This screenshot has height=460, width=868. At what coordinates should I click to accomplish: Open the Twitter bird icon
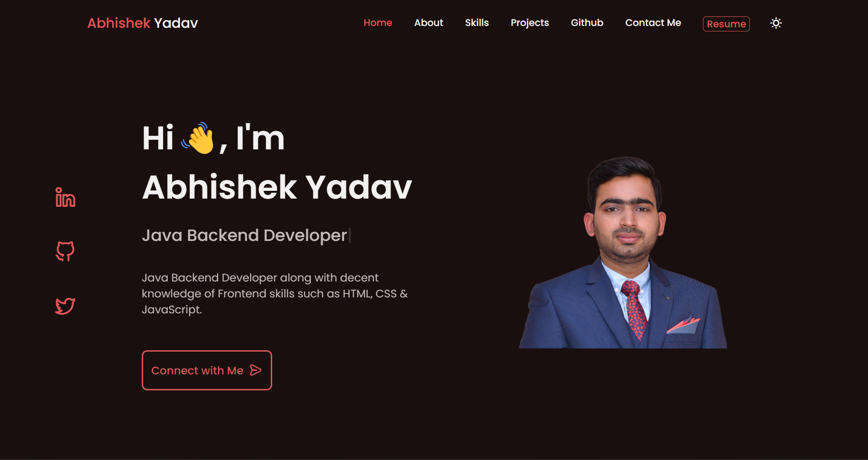click(x=65, y=306)
